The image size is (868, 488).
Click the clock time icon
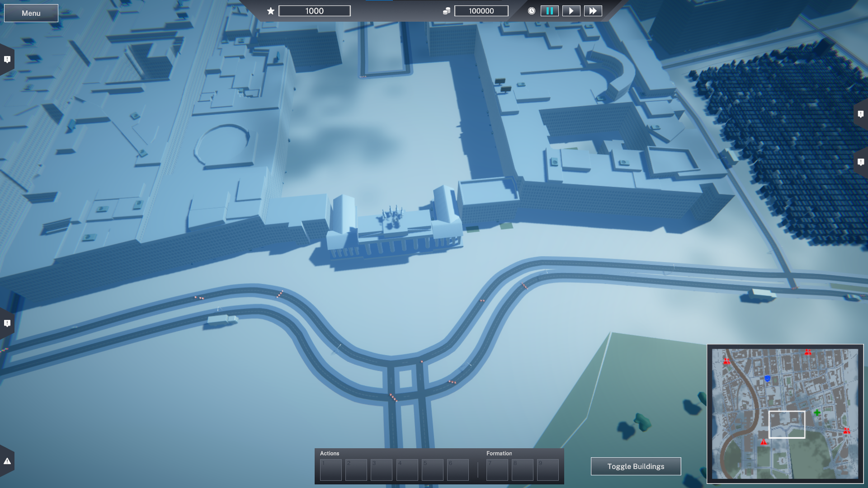click(x=532, y=11)
